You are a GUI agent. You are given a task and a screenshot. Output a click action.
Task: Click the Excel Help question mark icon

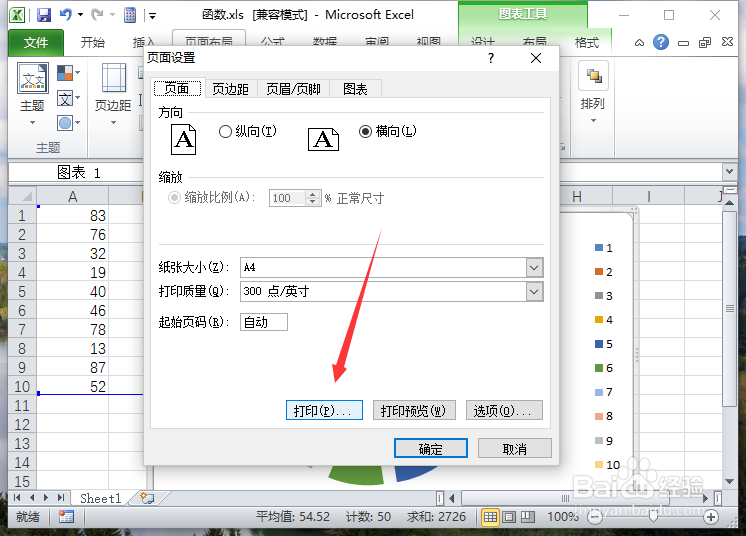tap(660, 42)
